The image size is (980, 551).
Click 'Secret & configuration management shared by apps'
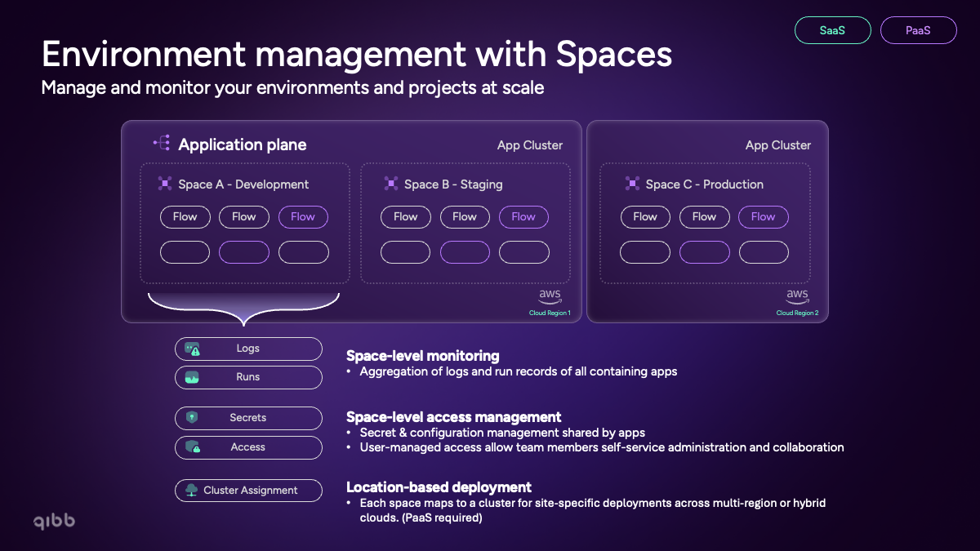[502, 433]
